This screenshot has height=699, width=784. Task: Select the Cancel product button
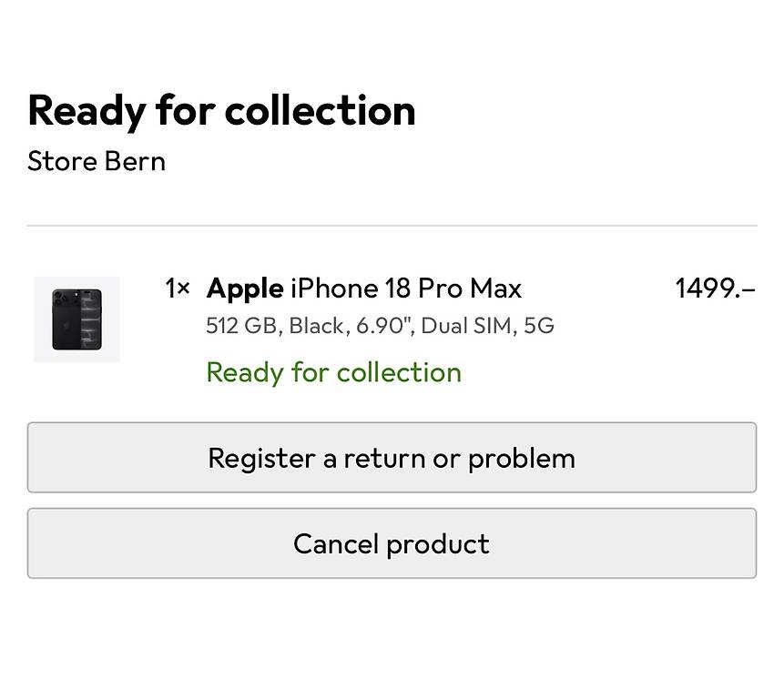(392, 543)
